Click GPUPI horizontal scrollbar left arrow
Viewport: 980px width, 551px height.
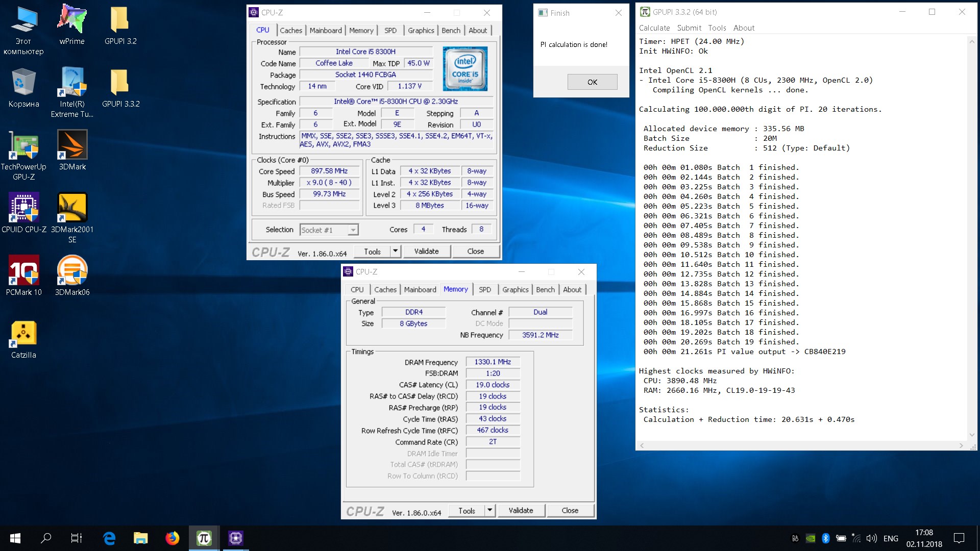pos(642,446)
